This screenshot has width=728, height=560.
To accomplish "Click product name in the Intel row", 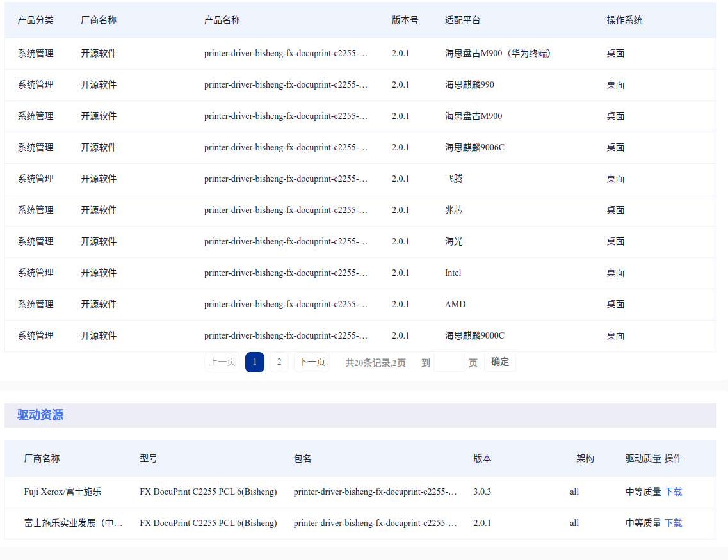I will coord(286,273).
